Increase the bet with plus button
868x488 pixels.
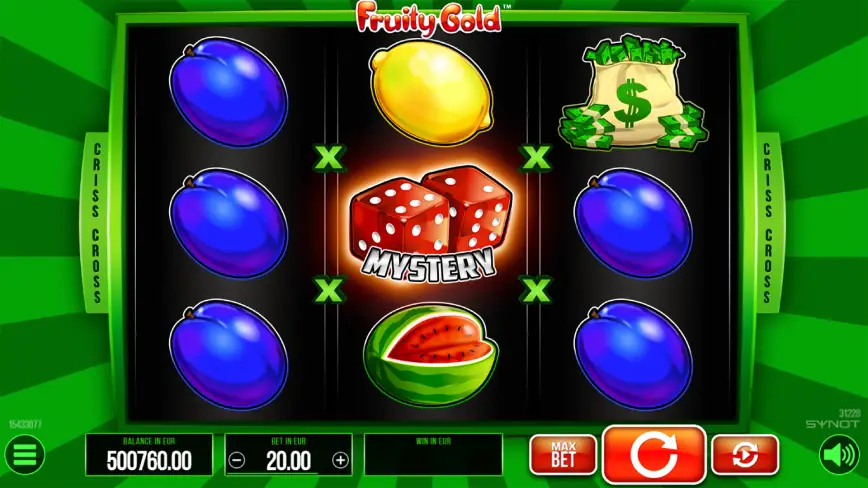(x=340, y=460)
